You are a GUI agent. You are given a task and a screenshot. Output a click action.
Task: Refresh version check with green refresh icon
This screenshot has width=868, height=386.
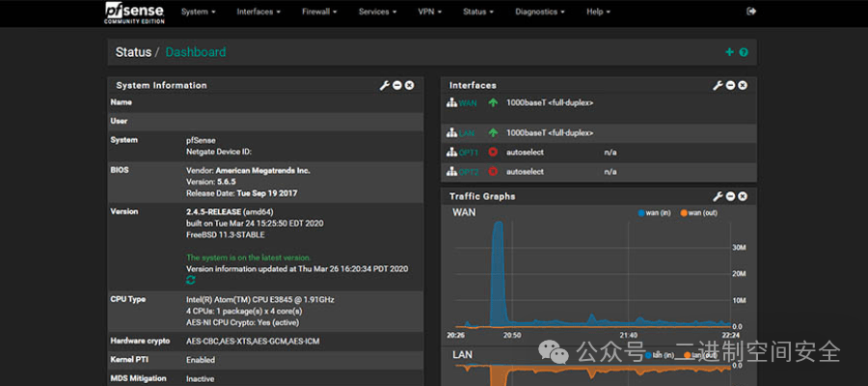pyautogui.click(x=191, y=280)
